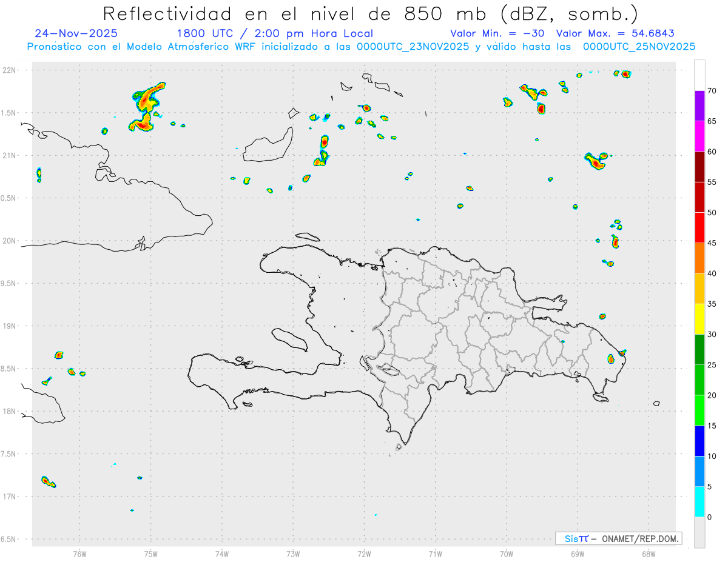Click the '21N' latitude label
This screenshot has height=562, width=728.
click(x=10, y=155)
